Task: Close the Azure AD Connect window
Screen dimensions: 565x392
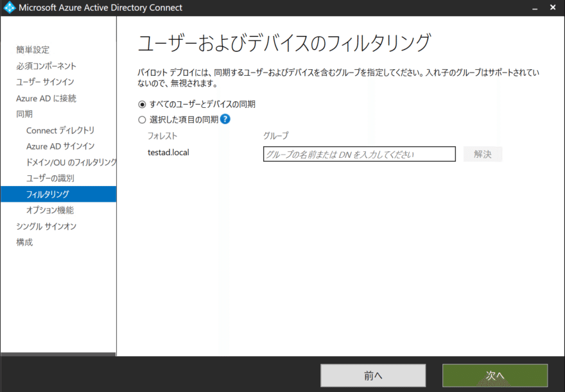Action: [553, 7]
